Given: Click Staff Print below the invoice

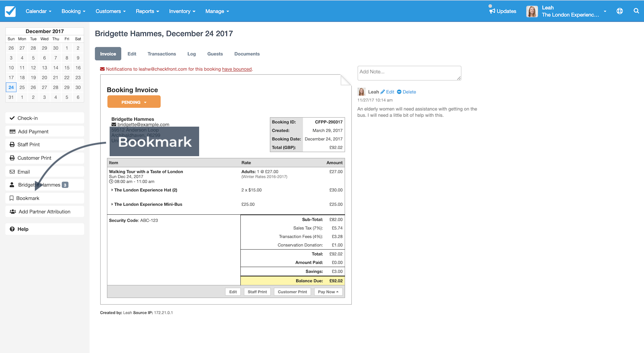Looking at the screenshot, I should pos(257,292).
